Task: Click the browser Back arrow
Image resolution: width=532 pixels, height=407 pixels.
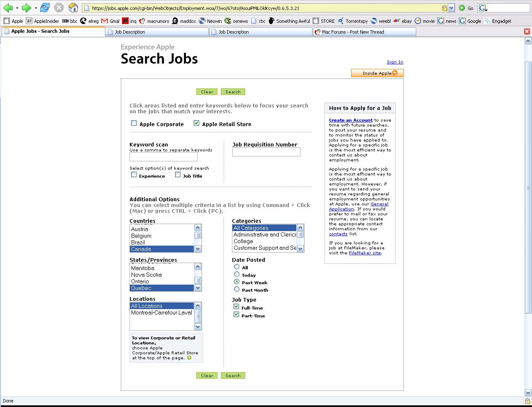Action: click(x=7, y=7)
